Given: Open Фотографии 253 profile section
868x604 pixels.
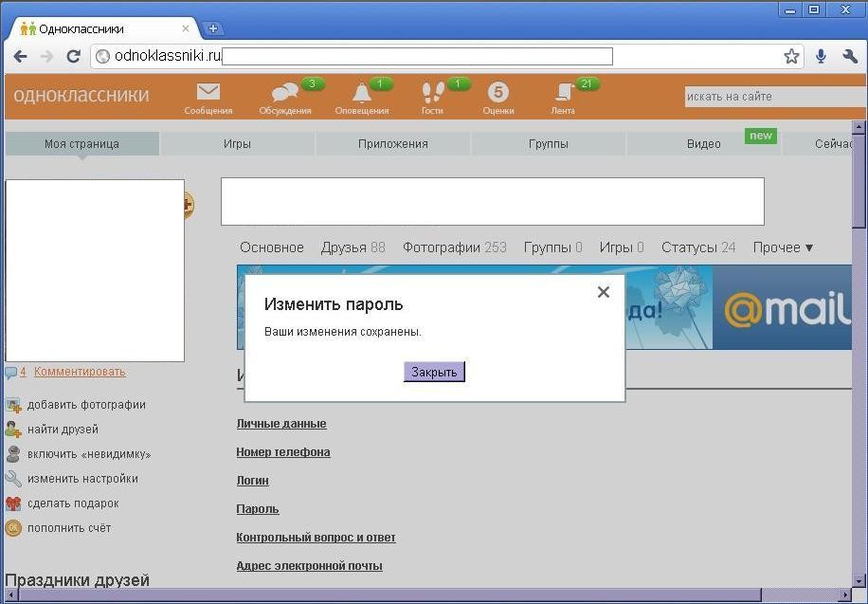Looking at the screenshot, I should tap(455, 247).
